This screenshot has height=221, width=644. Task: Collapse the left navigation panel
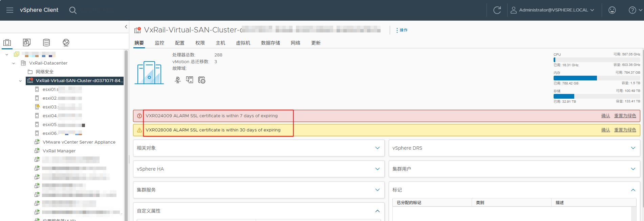(x=126, y=27)
